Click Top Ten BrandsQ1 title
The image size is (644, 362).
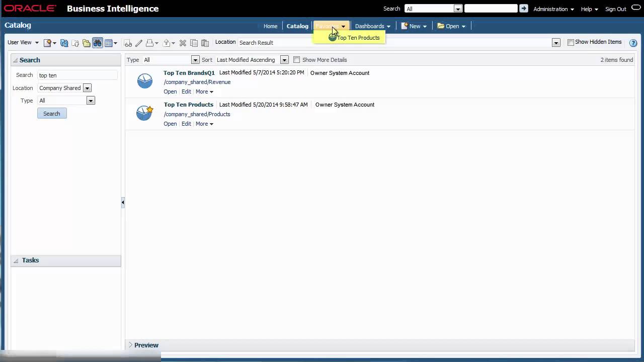click(x=189, y=73)
